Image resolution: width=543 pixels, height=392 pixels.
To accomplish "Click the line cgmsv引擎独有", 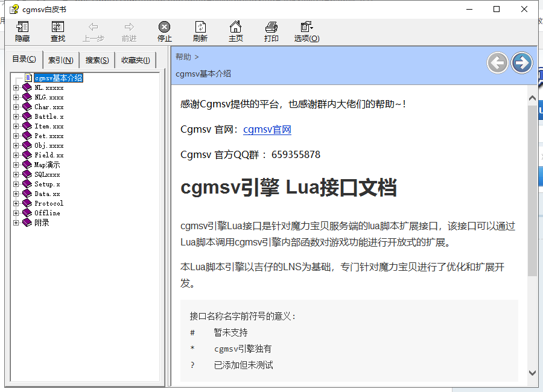I will pyautogui.click(x=243, y=349).
